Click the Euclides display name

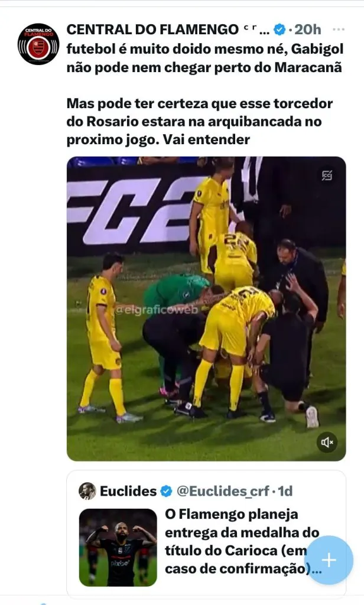(128, 491)
